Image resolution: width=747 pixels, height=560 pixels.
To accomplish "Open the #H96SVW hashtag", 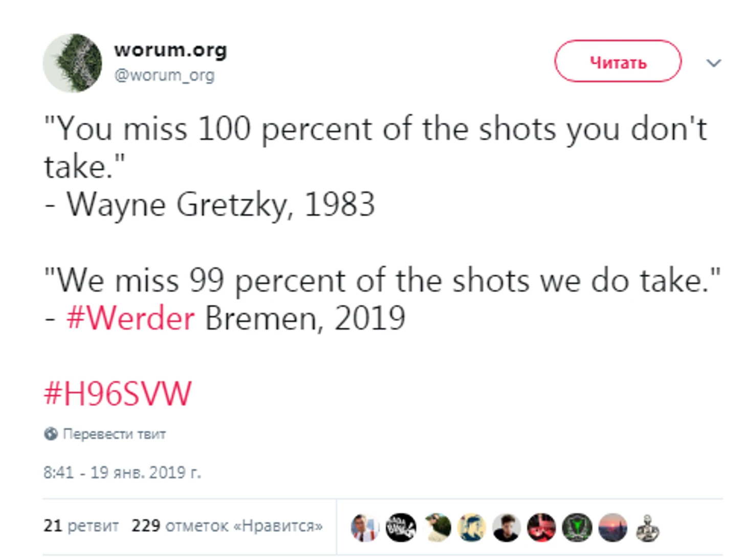I will pos(118,394).
